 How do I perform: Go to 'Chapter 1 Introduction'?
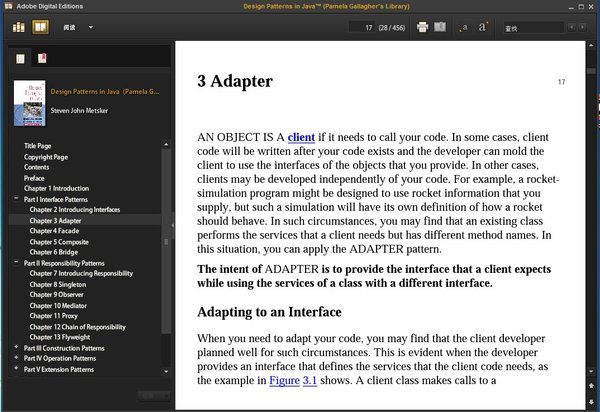tap(56, 188)
